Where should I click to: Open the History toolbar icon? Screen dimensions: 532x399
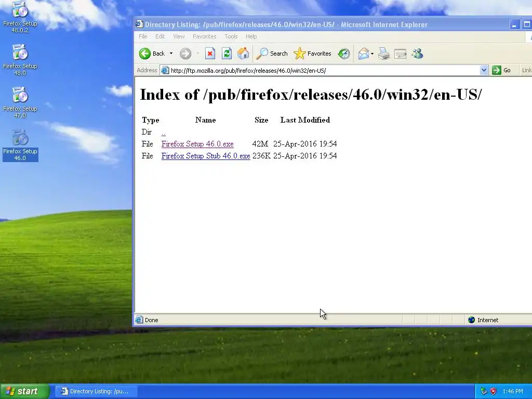point(344,54)
